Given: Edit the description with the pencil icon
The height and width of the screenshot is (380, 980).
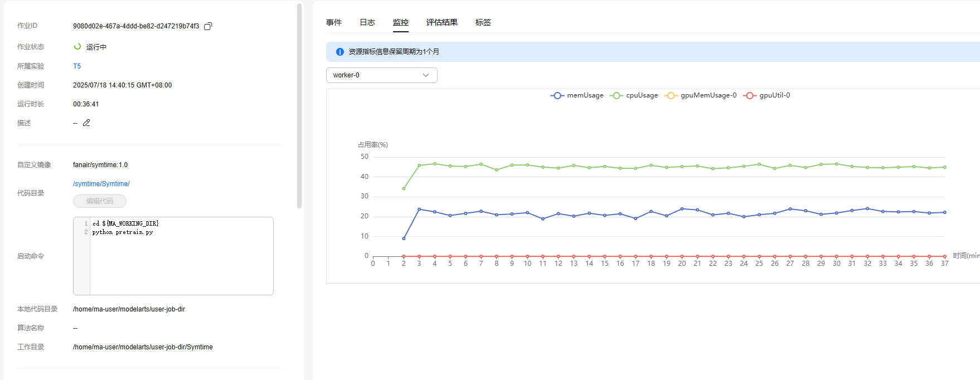Looking at the screenshot, I should point(86,123).
